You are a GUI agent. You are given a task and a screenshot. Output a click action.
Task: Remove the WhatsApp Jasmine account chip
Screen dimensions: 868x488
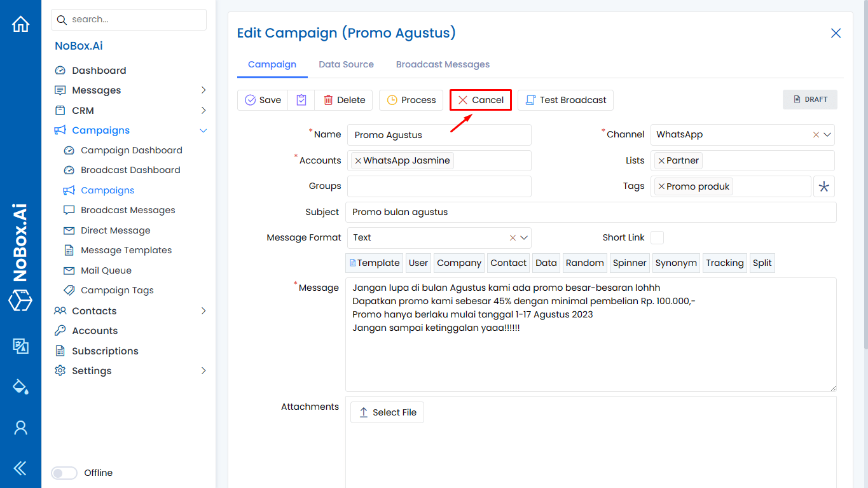(x=358, y=160)
